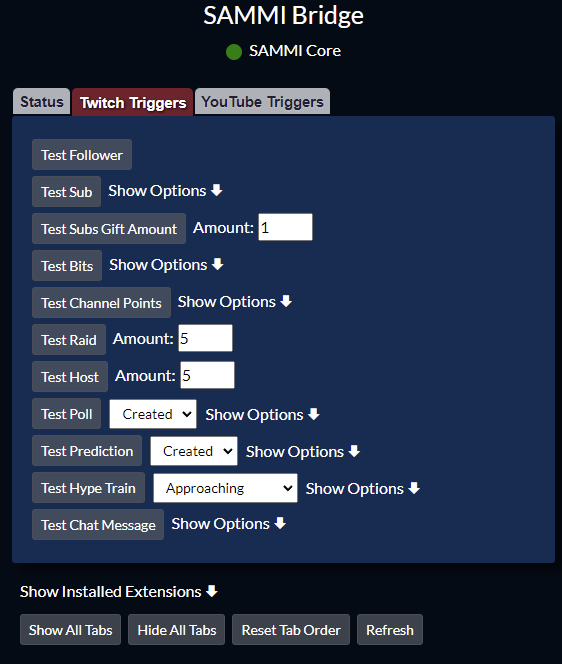Click the Reset Tab Order button

click(x=291, y=630)
